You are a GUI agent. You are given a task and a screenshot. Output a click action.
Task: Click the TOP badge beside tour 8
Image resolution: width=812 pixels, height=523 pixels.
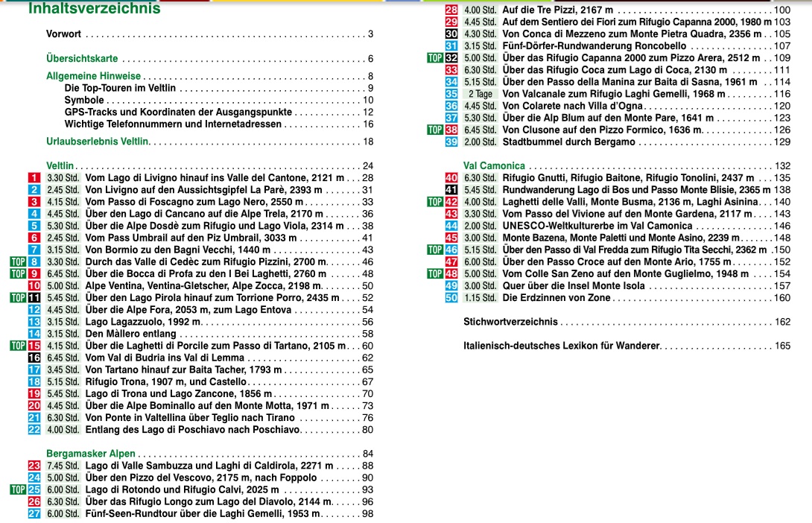pos(18,262)
